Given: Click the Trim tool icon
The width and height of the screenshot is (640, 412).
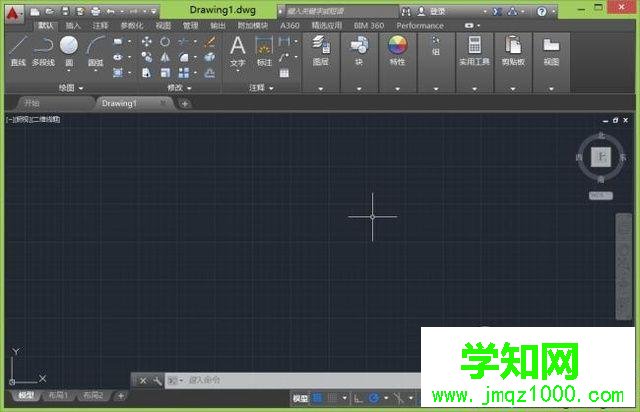Looking at the screenshot, I should coord(183,42).
